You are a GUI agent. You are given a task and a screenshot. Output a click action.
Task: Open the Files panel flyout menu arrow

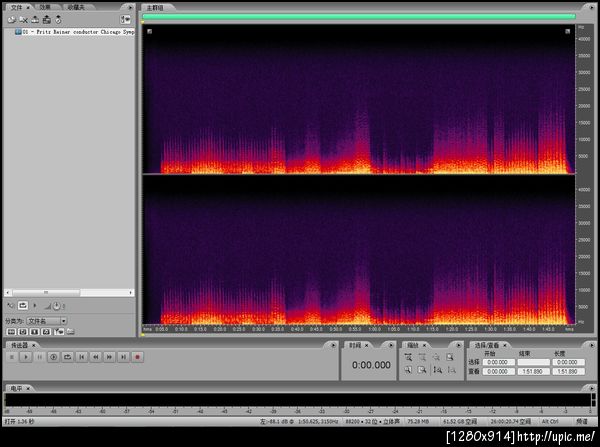[x=130, y=7]
